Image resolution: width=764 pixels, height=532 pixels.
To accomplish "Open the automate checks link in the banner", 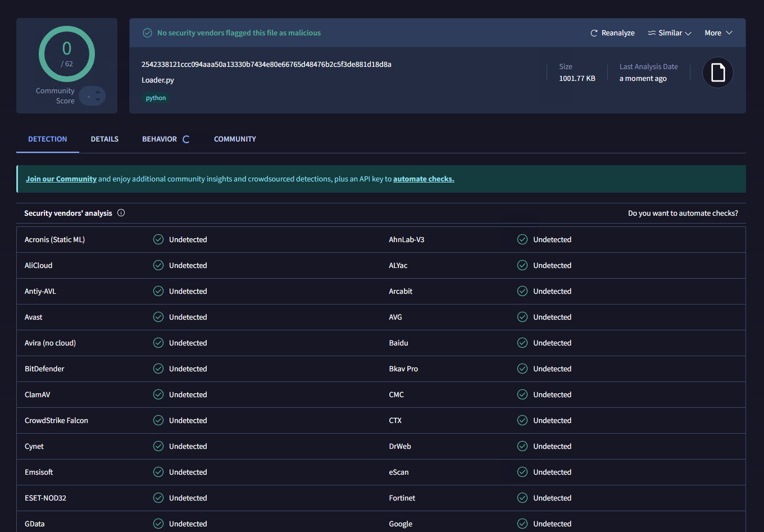I will tap(424, 179).
